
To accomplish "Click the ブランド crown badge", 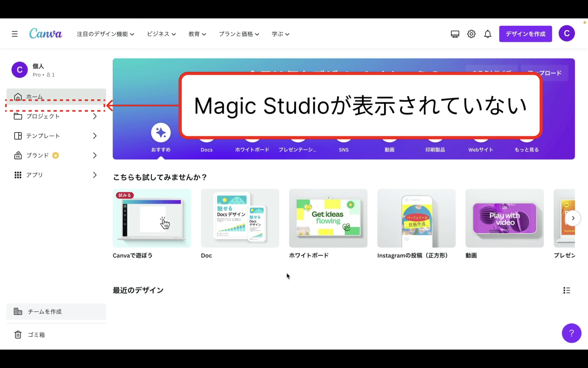I will [55, 155].
